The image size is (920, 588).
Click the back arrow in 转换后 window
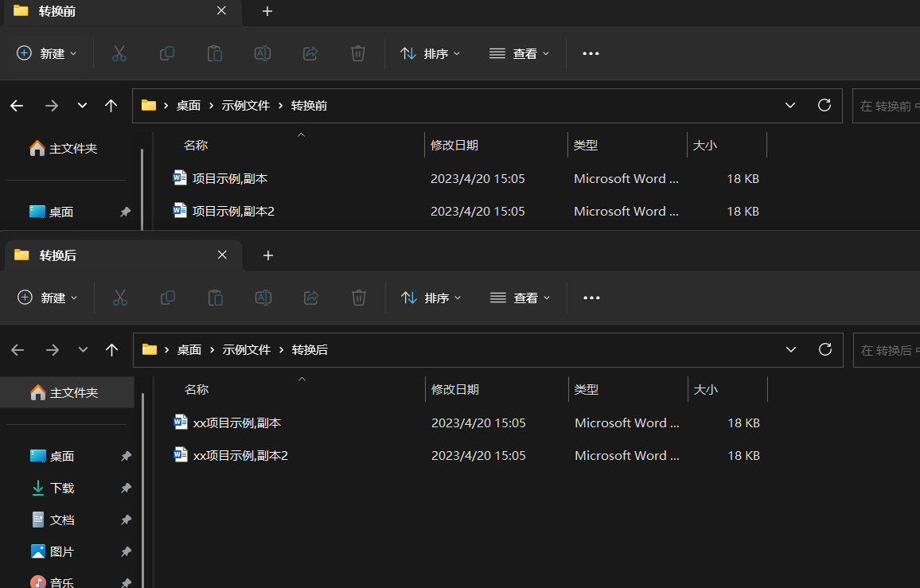(x=17, y=349)
